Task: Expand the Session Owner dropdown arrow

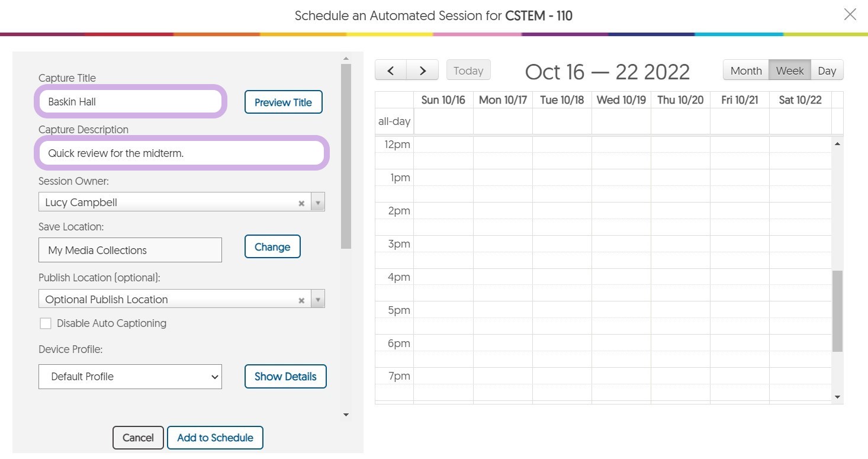Action: (318, 203)
